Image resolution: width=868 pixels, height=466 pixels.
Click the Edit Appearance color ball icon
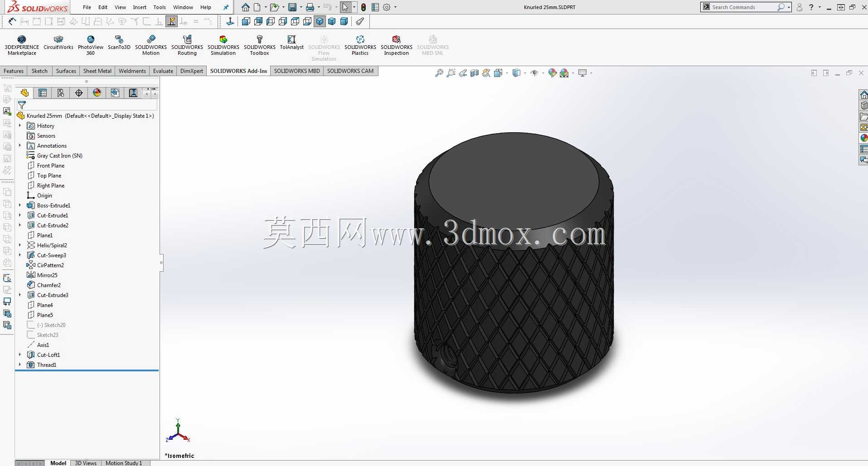coord(552,73)
